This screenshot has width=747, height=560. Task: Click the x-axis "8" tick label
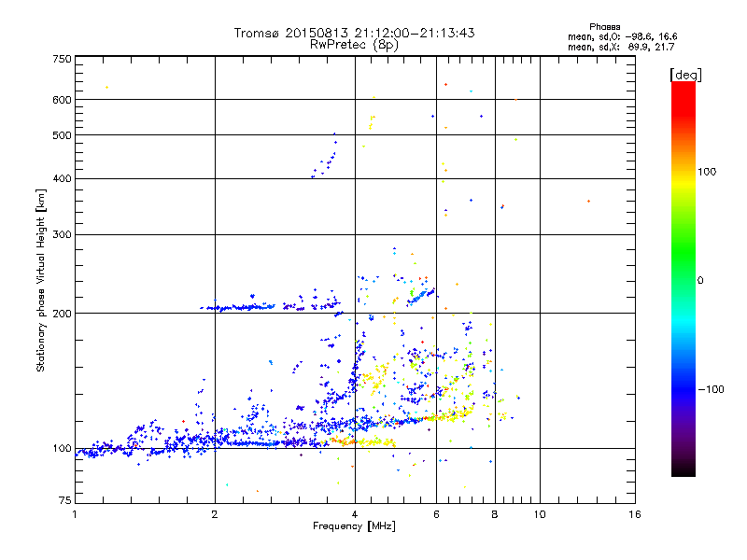click(495, 514)
